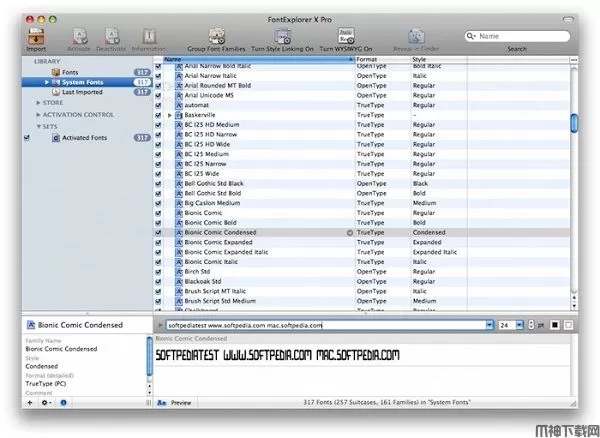Click the blue info button at bottom left
The height and width of the screenshot is (438, 600).
tap(64, 402)
